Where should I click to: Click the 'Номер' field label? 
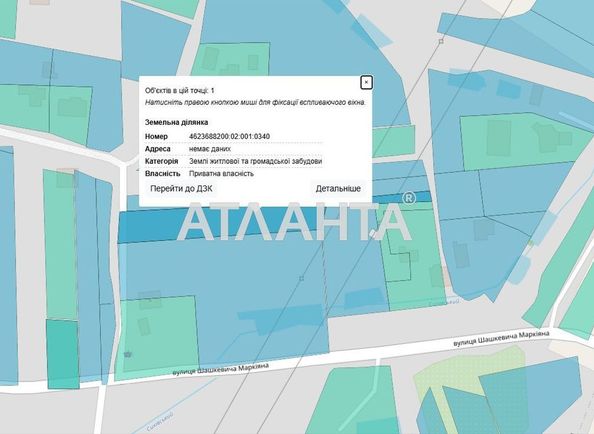(x=156, y=136)
